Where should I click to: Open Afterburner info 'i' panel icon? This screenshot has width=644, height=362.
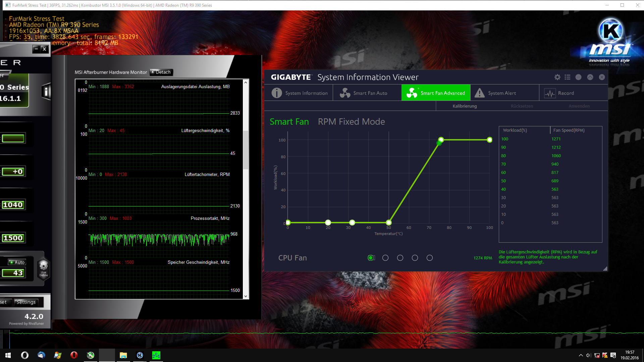[x=46, y=91]
